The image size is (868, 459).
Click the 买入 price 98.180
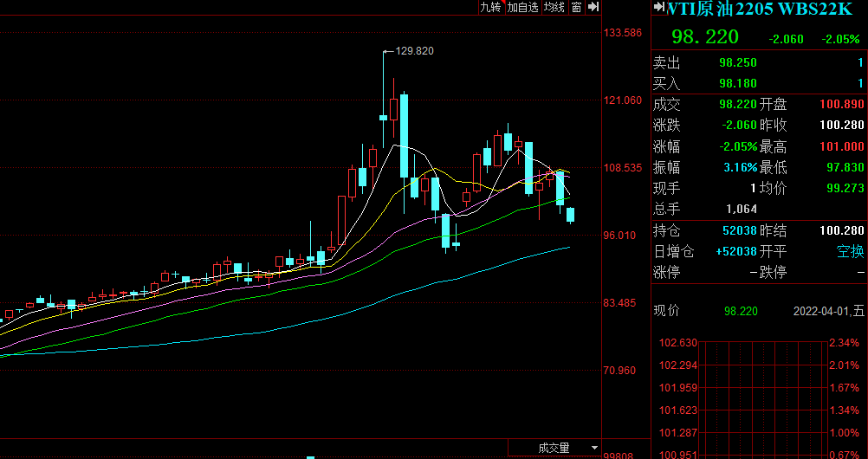pos(738,84)
